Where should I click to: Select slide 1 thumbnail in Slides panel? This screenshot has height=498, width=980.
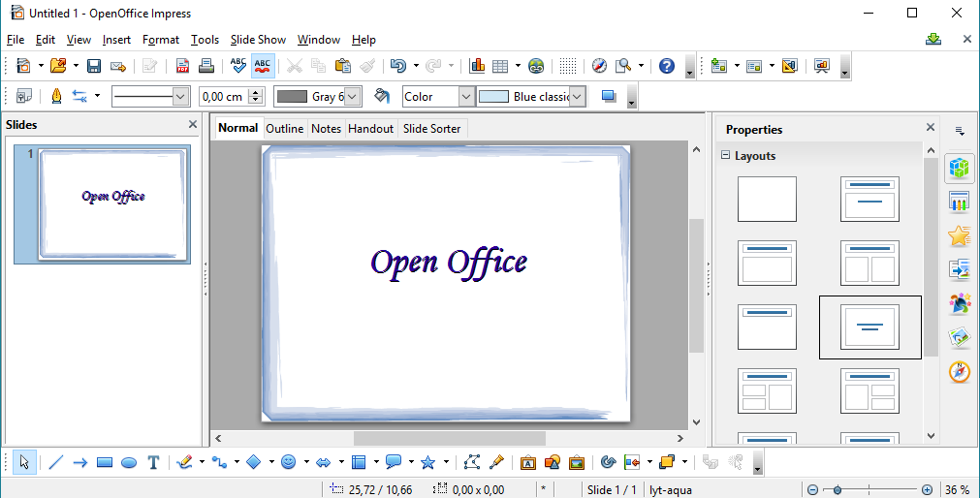tap(113, 203)
